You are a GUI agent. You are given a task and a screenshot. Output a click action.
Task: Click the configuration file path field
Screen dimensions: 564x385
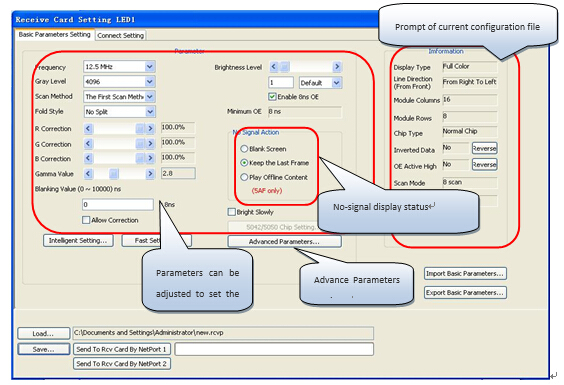pos(223,333)
